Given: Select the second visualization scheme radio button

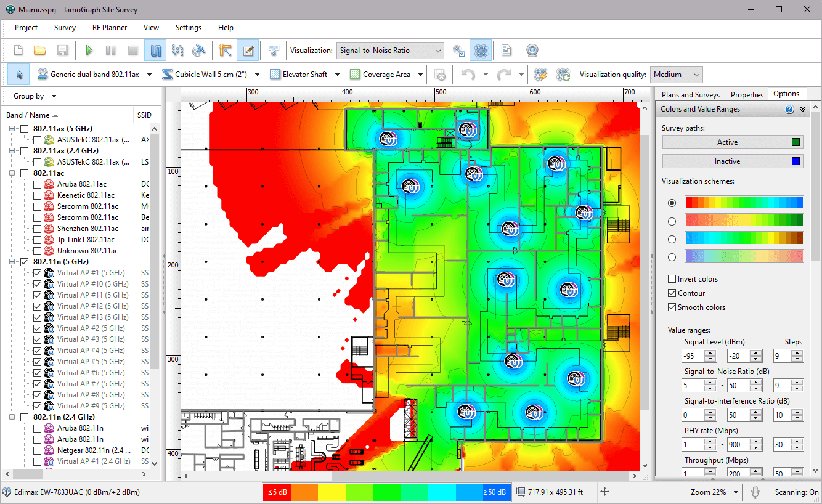Looking at the screenshot, I should click(672, 220).
